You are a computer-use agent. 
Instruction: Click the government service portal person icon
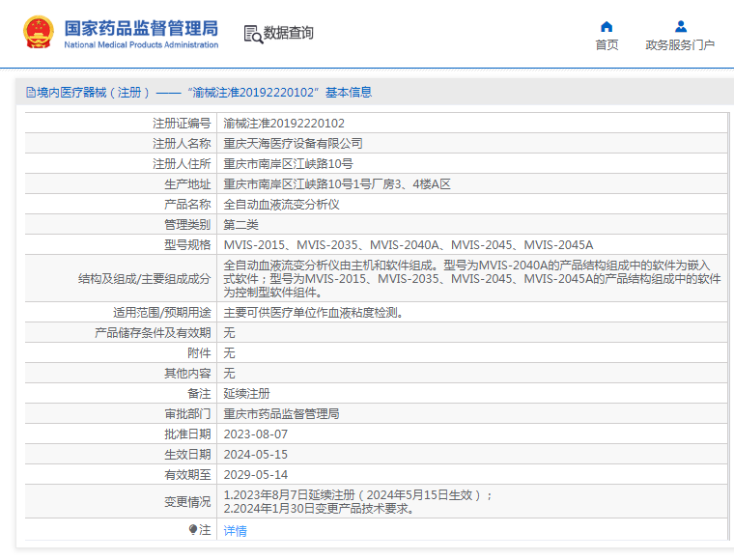click(681, 27)
